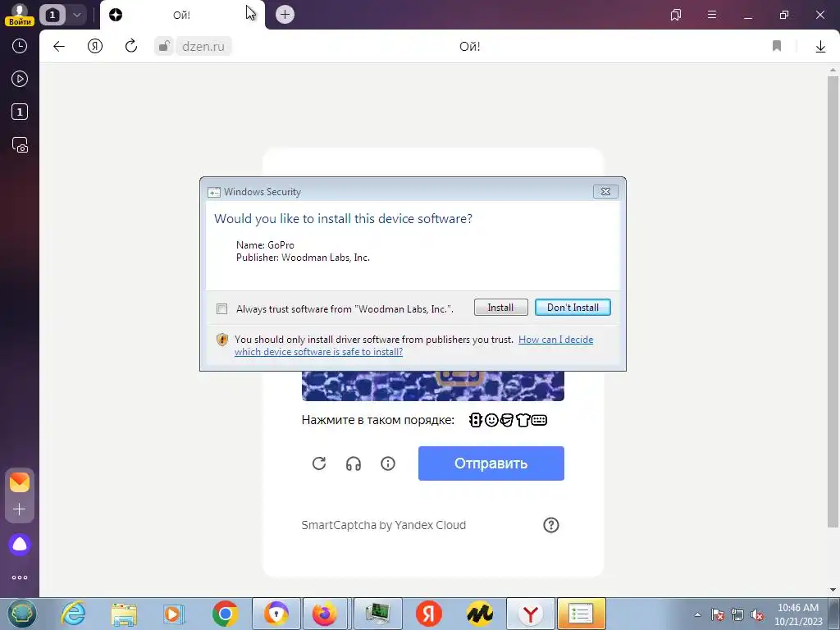Open the tab counter button
The image size is (840, 630).
click(52, 15)
